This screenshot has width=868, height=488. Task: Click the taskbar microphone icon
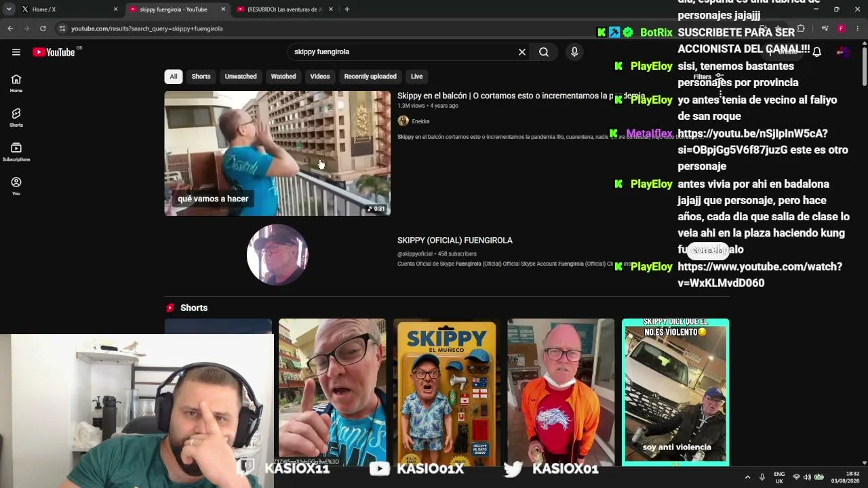pyautogui.click(x=762, y=477)
